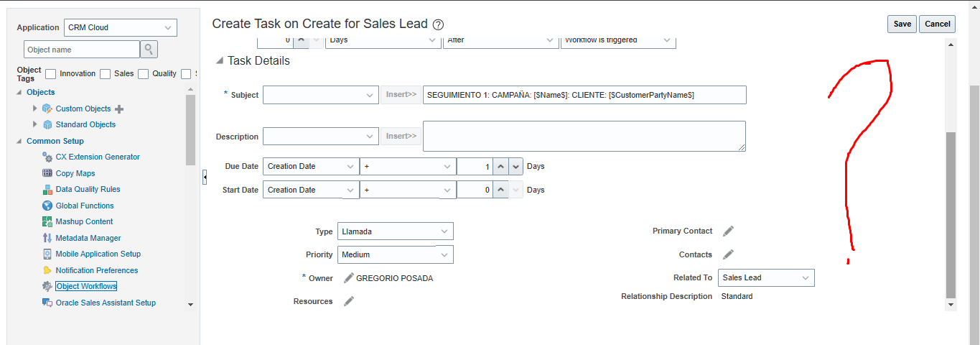Click the Copy Maps icon
980x345 pixels.
pos(47,173)
